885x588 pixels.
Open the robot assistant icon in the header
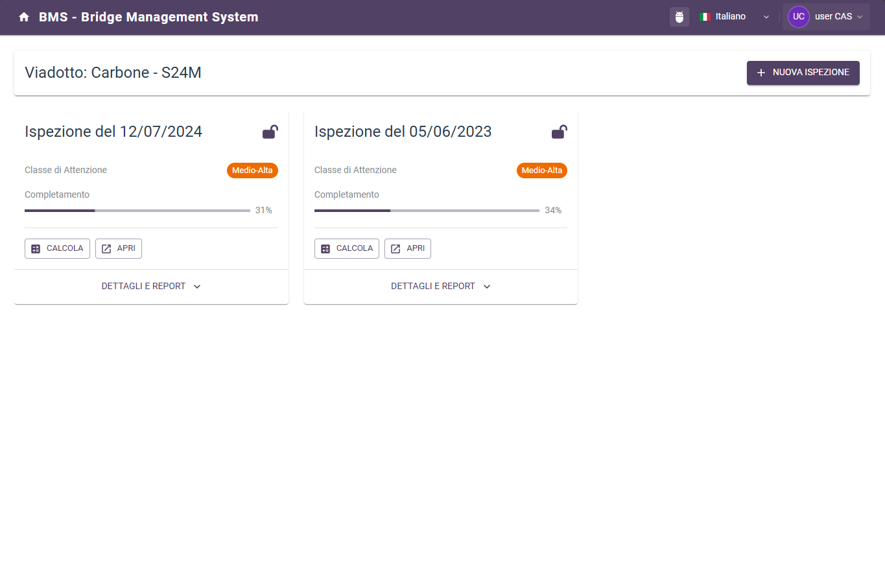(679, 16)
